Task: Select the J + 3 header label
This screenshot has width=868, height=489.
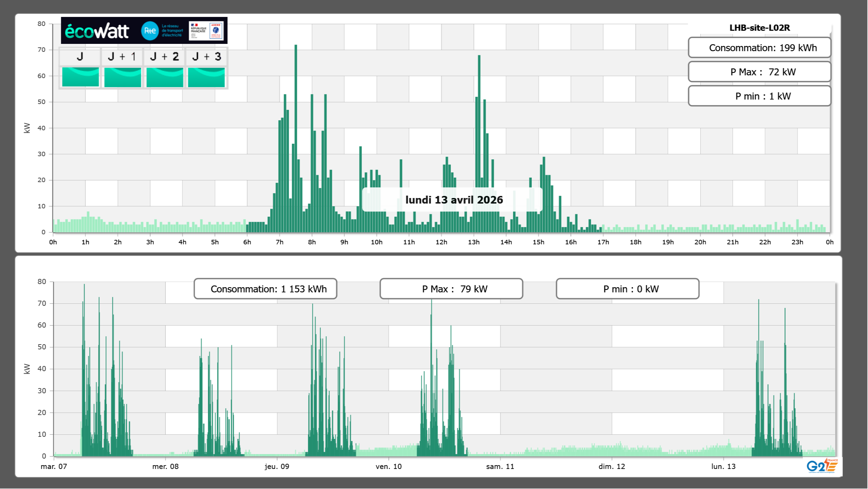Action: pos(206,57)
